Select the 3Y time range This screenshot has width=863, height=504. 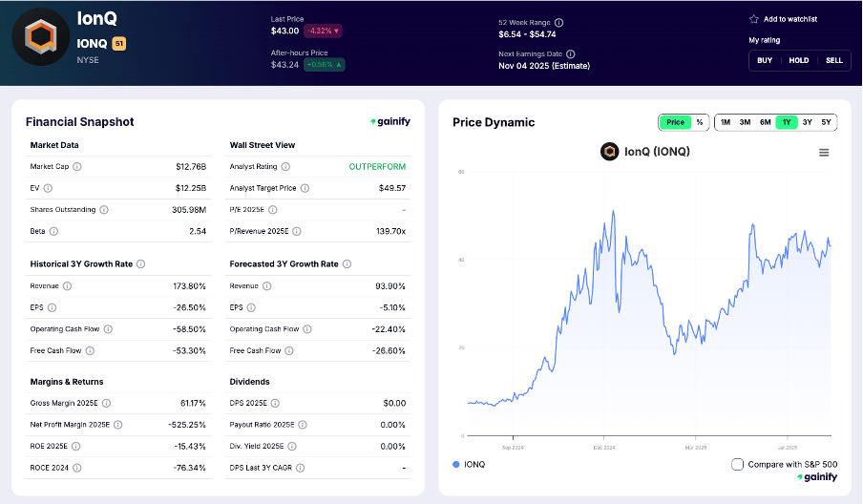tap(808, 122)
